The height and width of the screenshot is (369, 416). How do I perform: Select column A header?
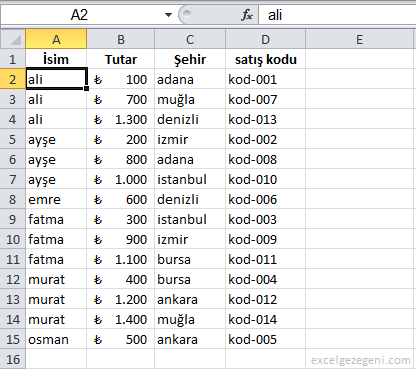[x=56, y=39]
